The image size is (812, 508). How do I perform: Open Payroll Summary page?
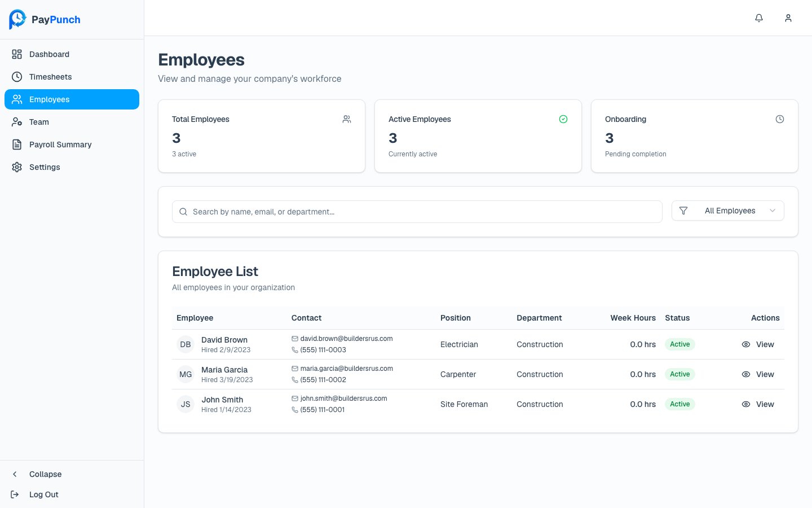coord(72,144)
